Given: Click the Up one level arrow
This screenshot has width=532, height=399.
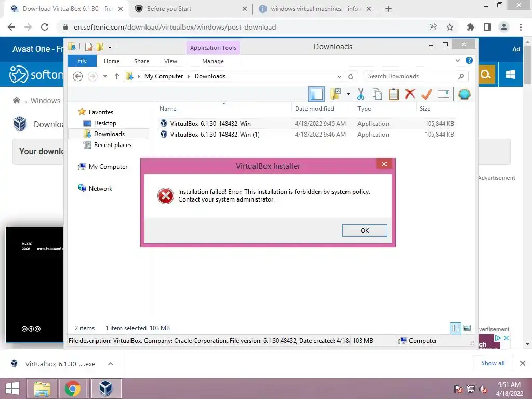Looking at the screenshot, I should [117, 76].
